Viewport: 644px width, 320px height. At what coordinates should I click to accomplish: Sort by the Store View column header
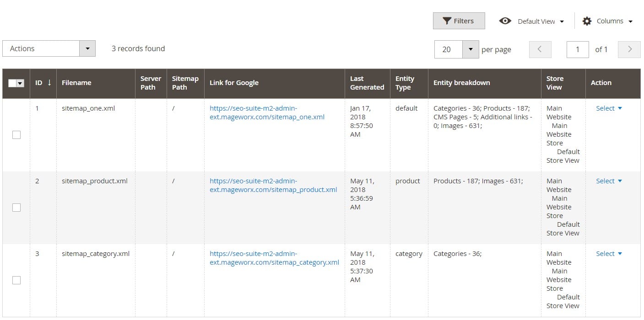click(563, 83)
